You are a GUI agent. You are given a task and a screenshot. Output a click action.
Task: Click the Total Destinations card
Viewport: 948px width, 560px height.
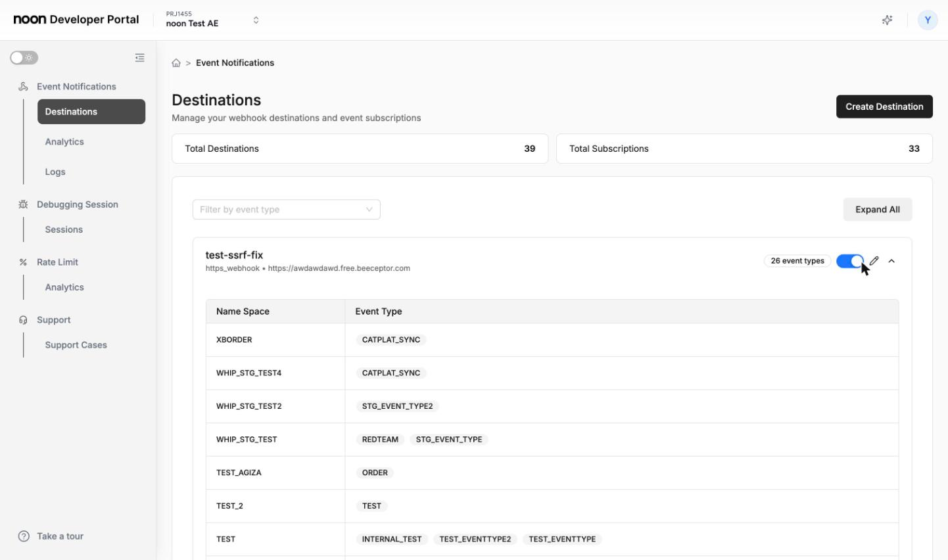360,149
